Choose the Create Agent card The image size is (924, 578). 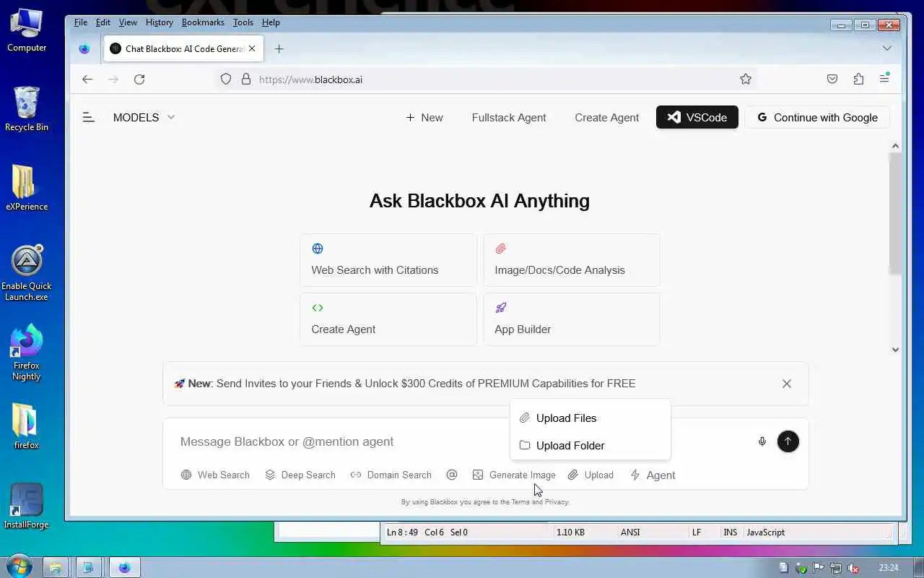click(388, 319)
